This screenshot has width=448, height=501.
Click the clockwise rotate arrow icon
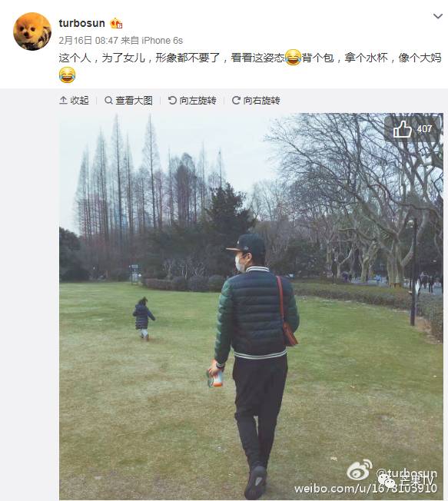point(236,101)
